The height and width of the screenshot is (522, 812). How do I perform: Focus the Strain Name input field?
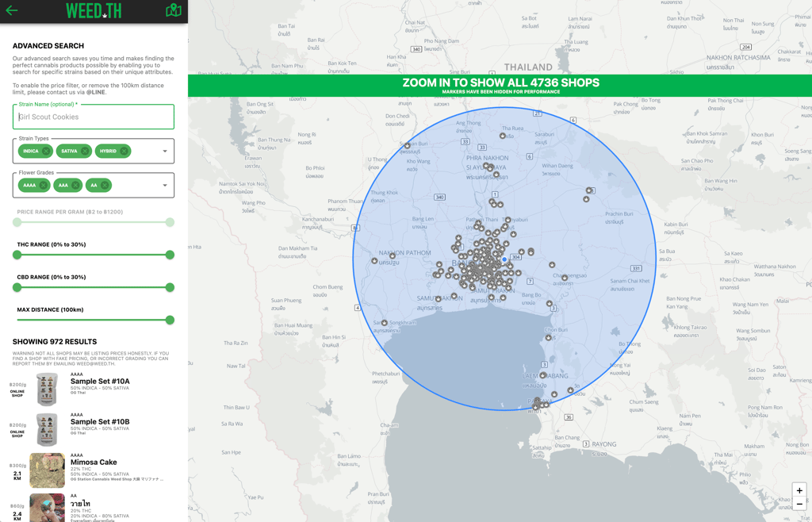[94, 117]
